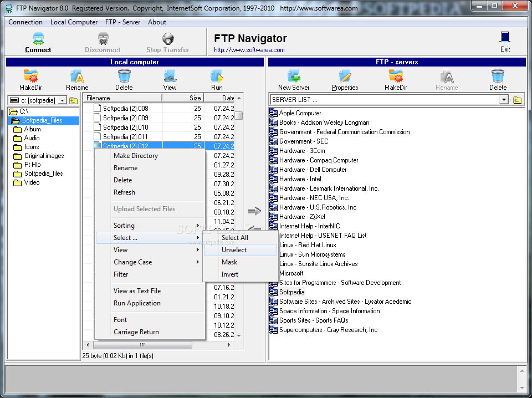
Task: Click file list vertical scroll down arrow
Action: pyautogui.click(x=239, y=335)
